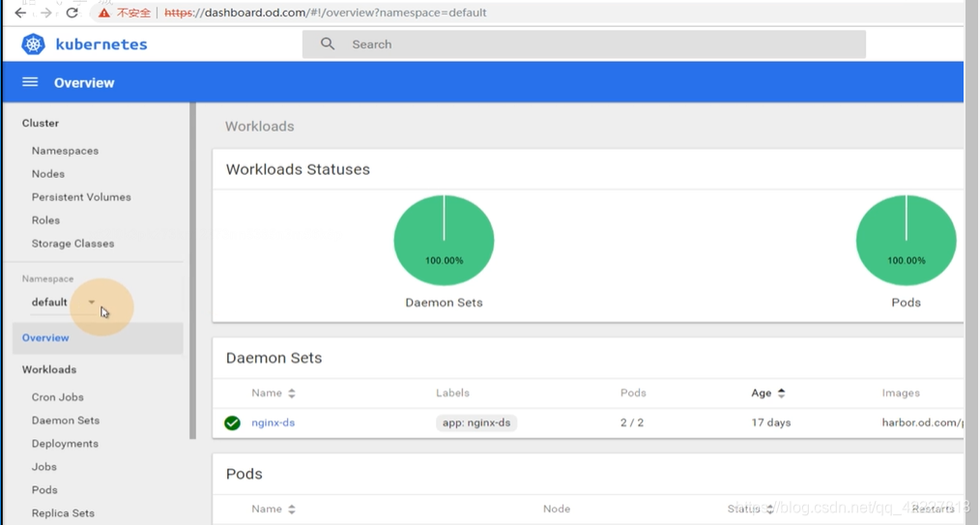The height and width of the screenshot is (525, 980).
Task: Click the Kubernetes helm logo
Action: (x=33, y=44)
